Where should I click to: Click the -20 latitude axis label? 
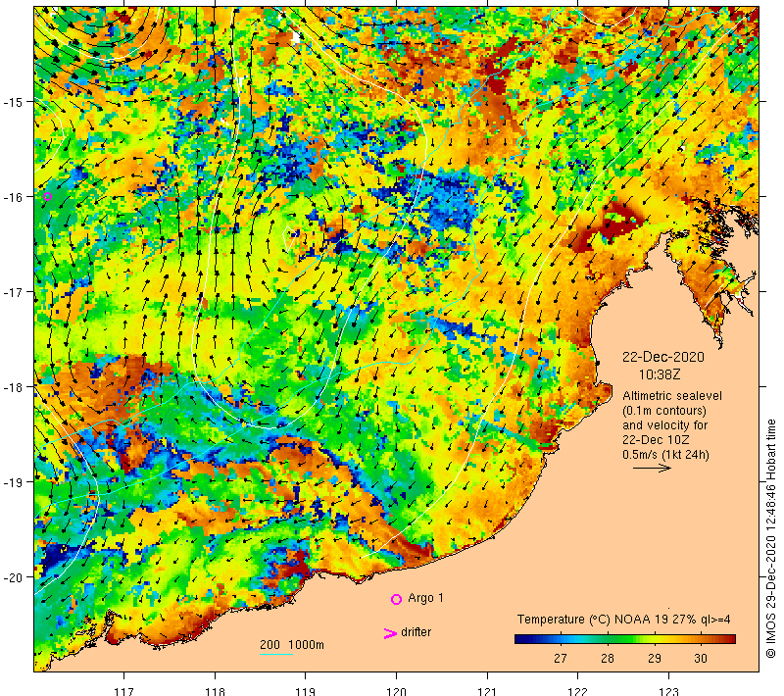click(13, 577)
